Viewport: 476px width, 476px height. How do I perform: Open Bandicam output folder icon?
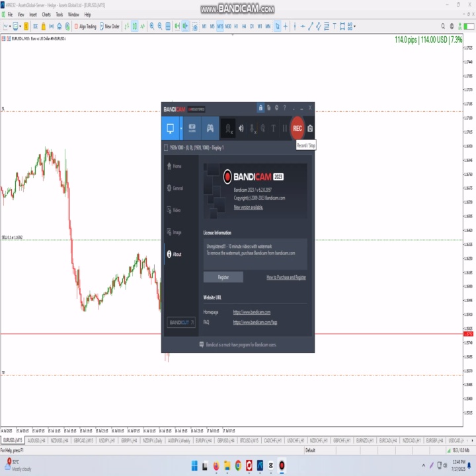(268, 108)
